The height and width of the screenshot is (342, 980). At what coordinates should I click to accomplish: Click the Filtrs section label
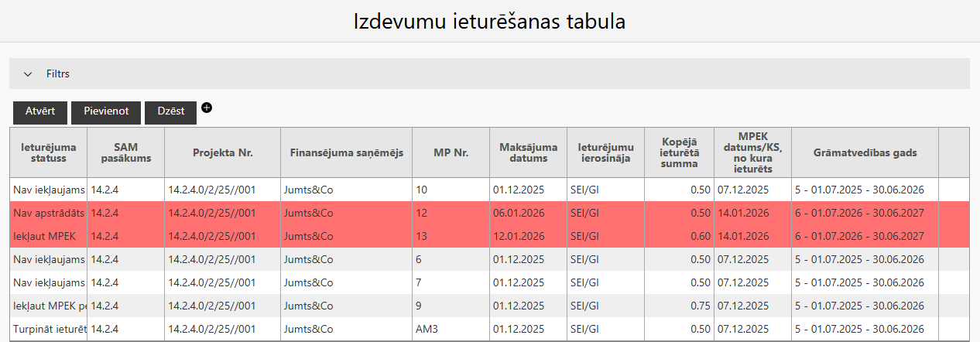pyautogui.click(x=58, y=74)
